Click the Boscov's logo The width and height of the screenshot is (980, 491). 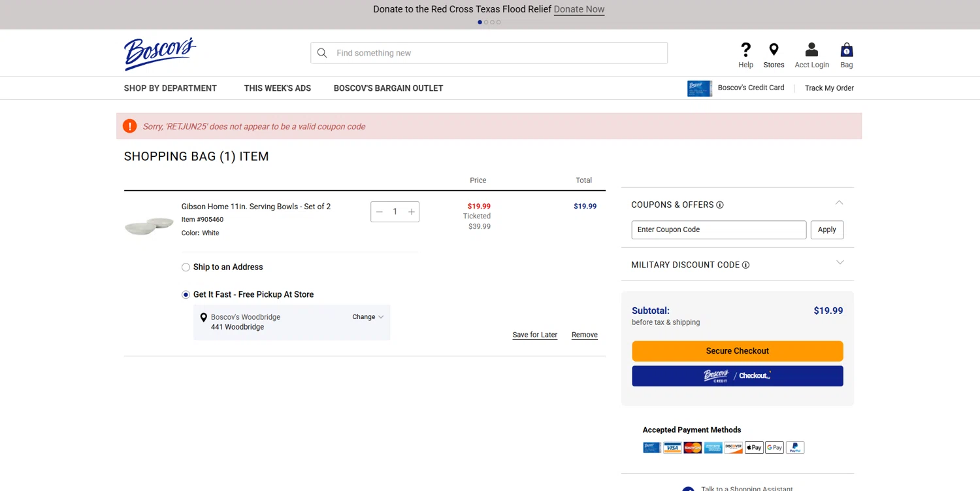point(160,54)
